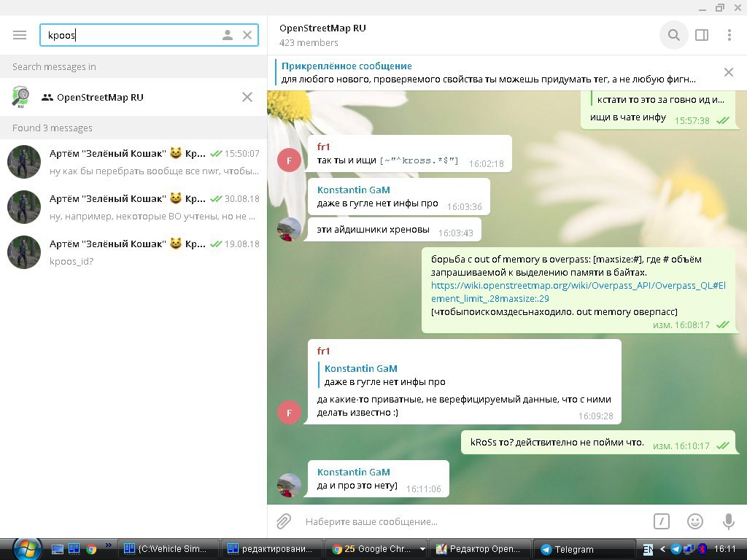Click sender name fr1 on 16:02:18 message
This screenshot has width=747, height=560.
point(323,147)
